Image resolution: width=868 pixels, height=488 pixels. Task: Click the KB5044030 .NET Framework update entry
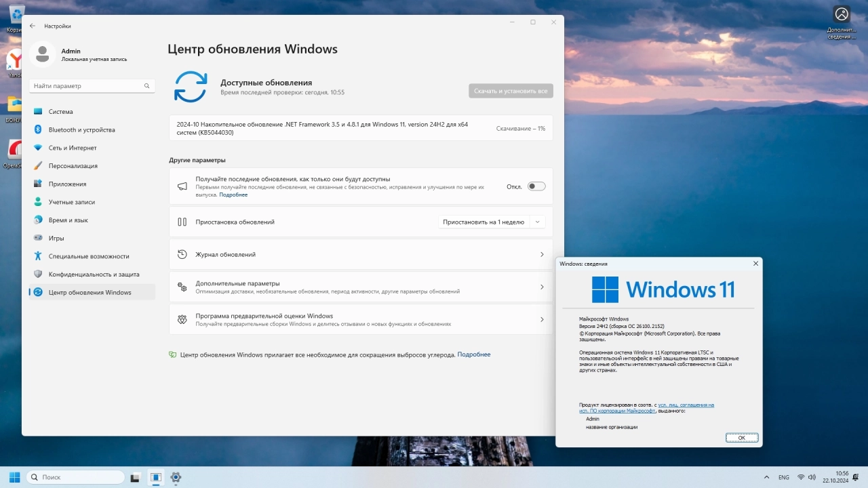click(361, 128)
